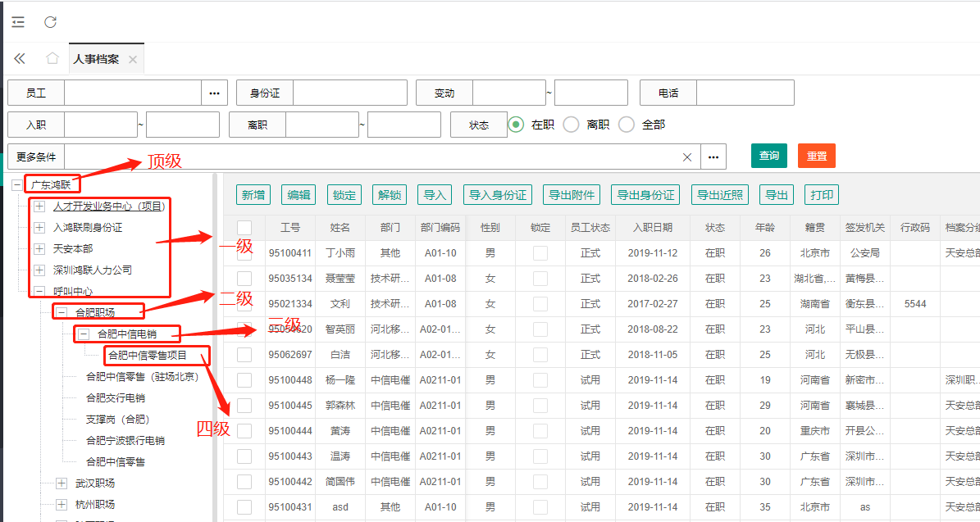Click the hamburger menu collapse icon
980x522 pixels.
coord(18,22)
